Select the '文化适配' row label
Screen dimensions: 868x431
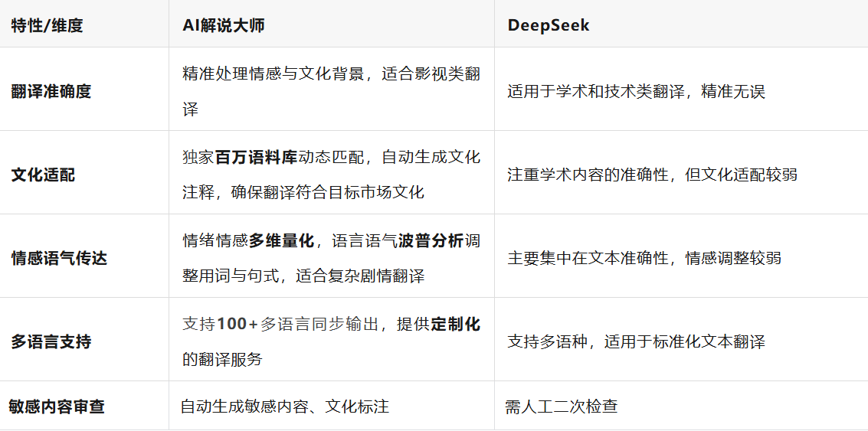click(x=43, y=175)
